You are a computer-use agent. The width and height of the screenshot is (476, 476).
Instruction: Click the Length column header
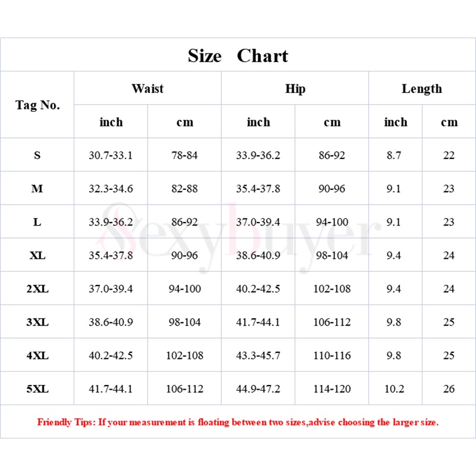point(422,89)
